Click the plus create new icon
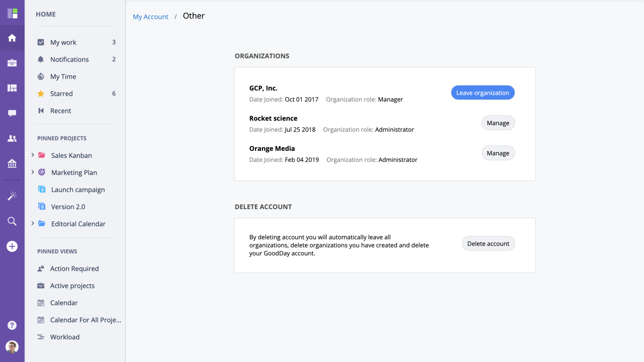Viewport: 644px width, 362px height. (x=12, y=246)
